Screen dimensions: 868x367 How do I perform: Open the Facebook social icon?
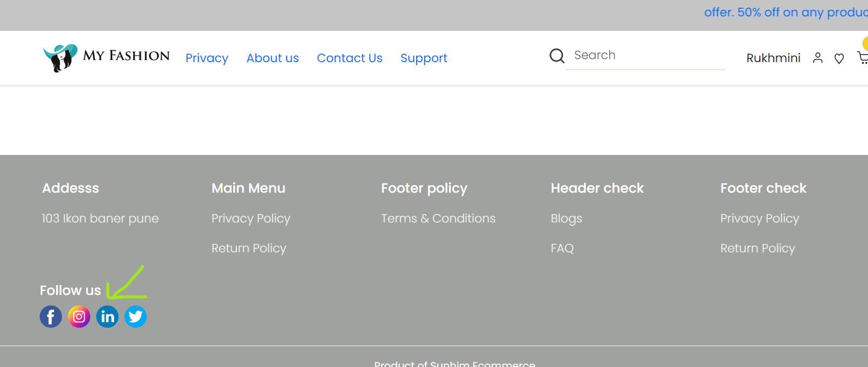(x=51, y=316)
